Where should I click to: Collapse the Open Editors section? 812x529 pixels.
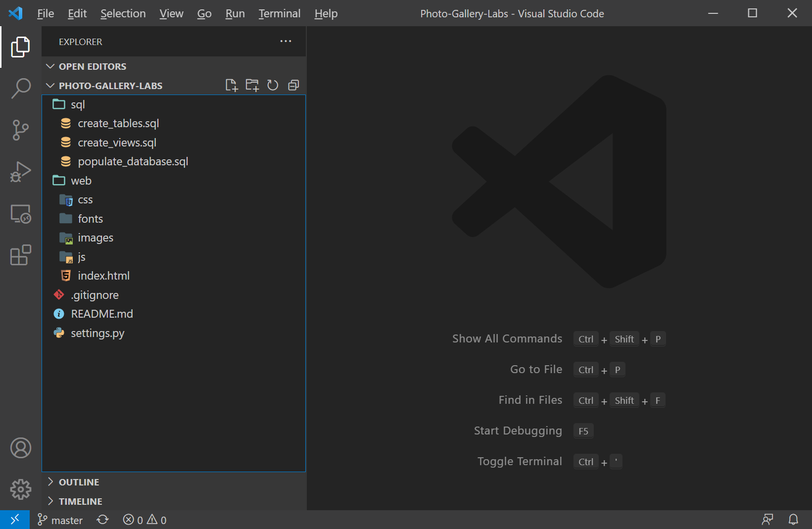tap(50, 66)
